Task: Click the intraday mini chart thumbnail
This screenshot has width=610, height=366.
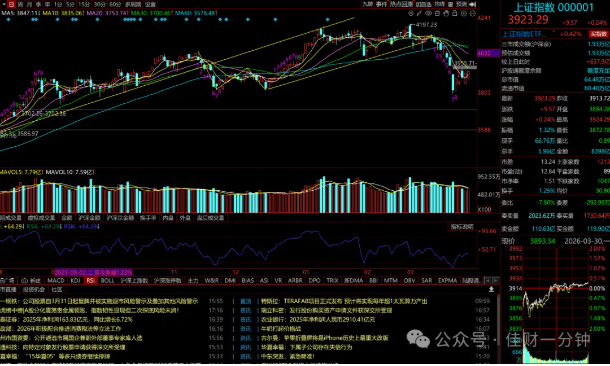Action: tap(556, 304)
